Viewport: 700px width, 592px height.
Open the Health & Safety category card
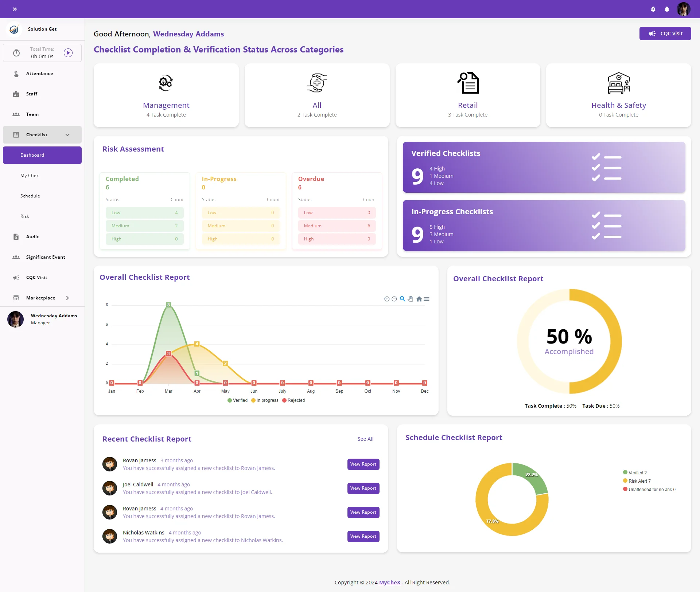point(618,95)
